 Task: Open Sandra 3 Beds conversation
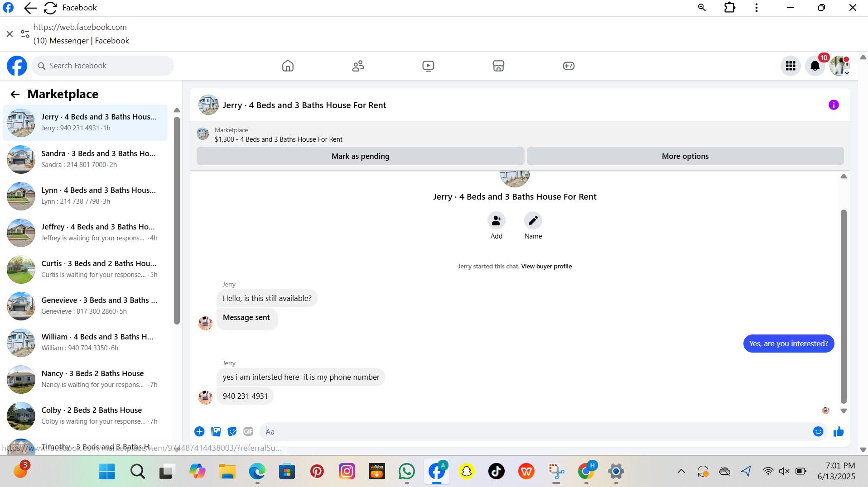85,159
